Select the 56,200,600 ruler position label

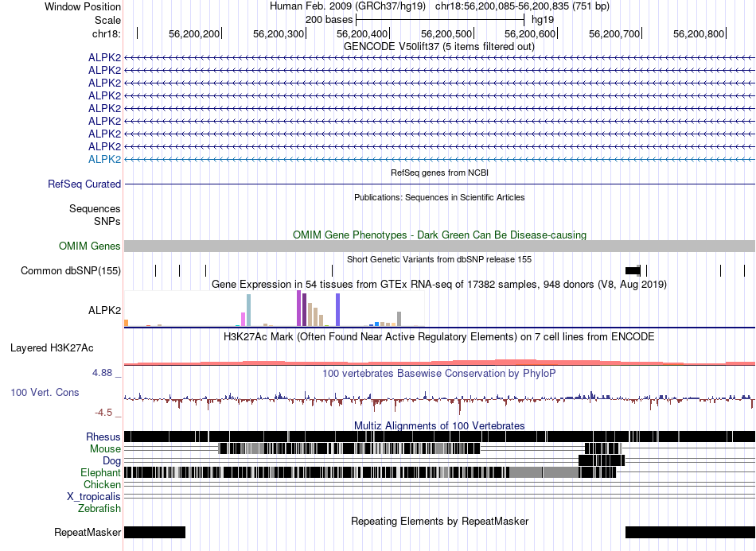tap(530, 33)
